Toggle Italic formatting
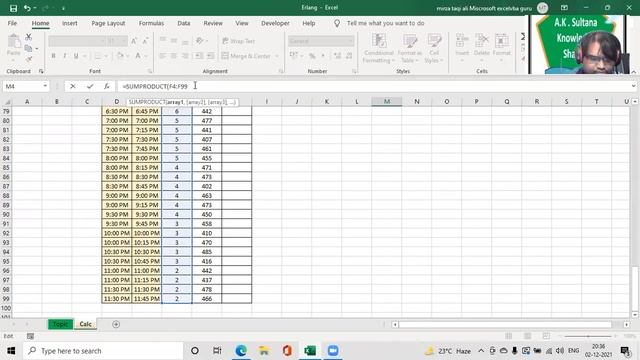Screen dimensions: 640x360 (x=64, y=56)
